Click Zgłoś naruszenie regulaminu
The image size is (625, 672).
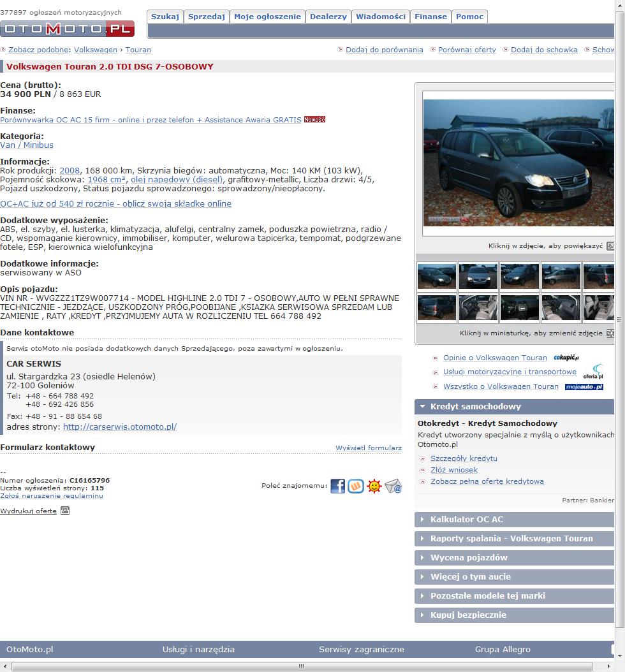pos(52,496)
